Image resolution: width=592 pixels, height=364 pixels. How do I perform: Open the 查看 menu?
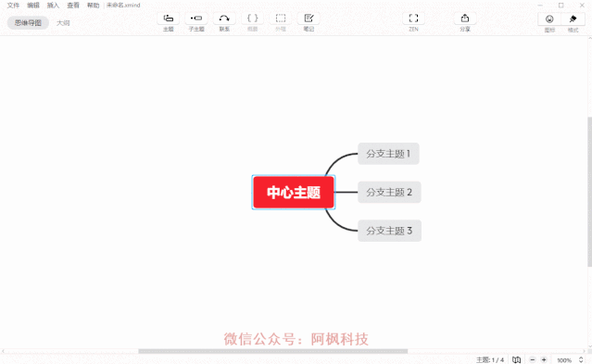pyautogui.click(x=73, y=6)
